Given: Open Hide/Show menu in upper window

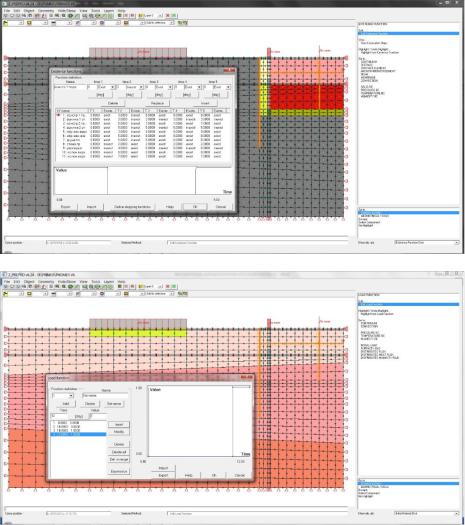Looking at the screenshot, I should (67, 11).
